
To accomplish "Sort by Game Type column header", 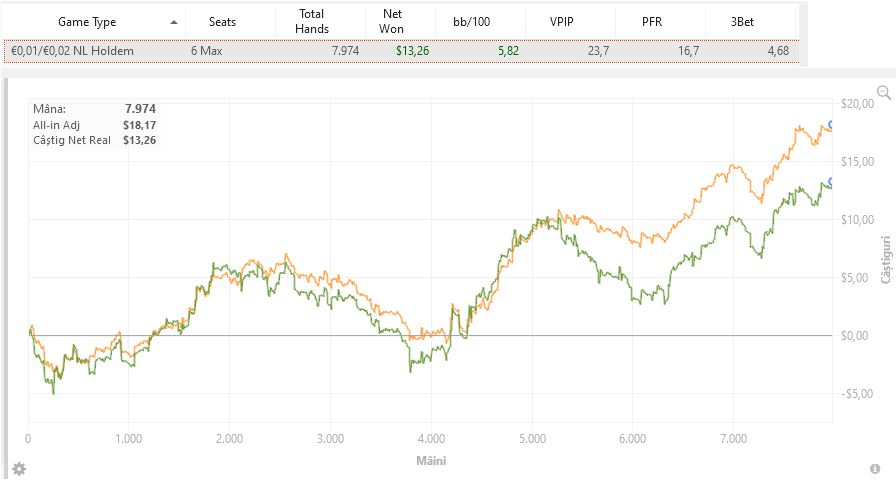I will pos(87,22).
